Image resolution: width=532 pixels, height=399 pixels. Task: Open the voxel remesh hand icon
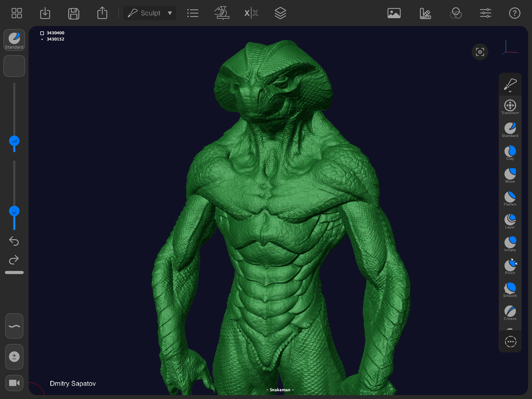[222, 13]
